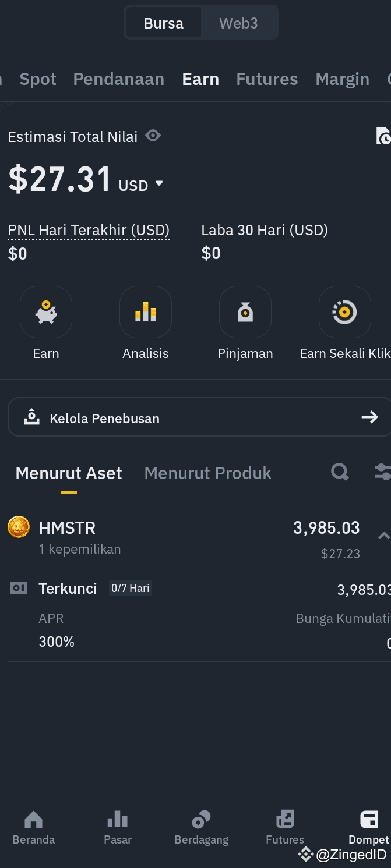Image resolution: width=391 pixels, height=868 pixels.
Task: Open the history icon at top right
Action: pyautogui.click(x=383, y=136)
